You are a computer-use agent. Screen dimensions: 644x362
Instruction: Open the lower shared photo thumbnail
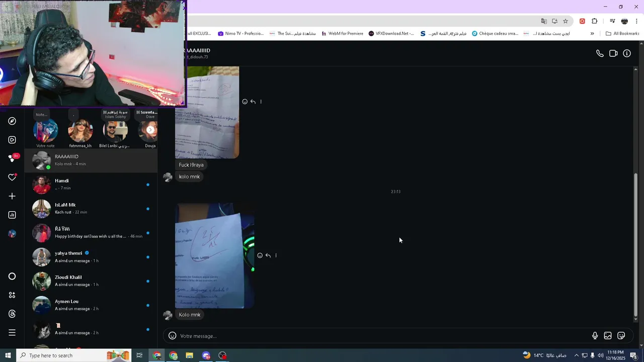pyautogui.click(x=215, y=255)
